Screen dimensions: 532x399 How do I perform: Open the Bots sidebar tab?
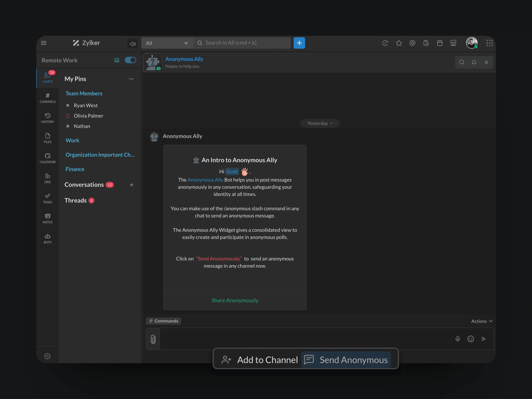[x=48, y=239]
